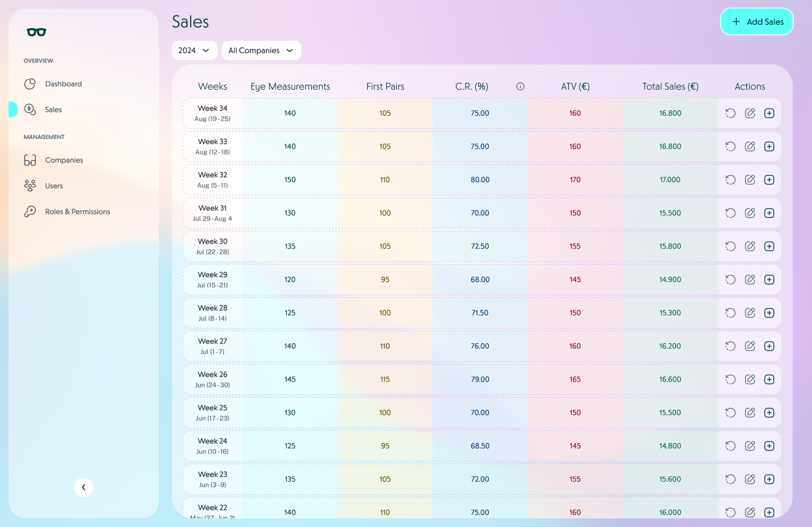The image size is (812, 527).
Task: Edit the Week 27 sales record
Action: click(750, 346)
